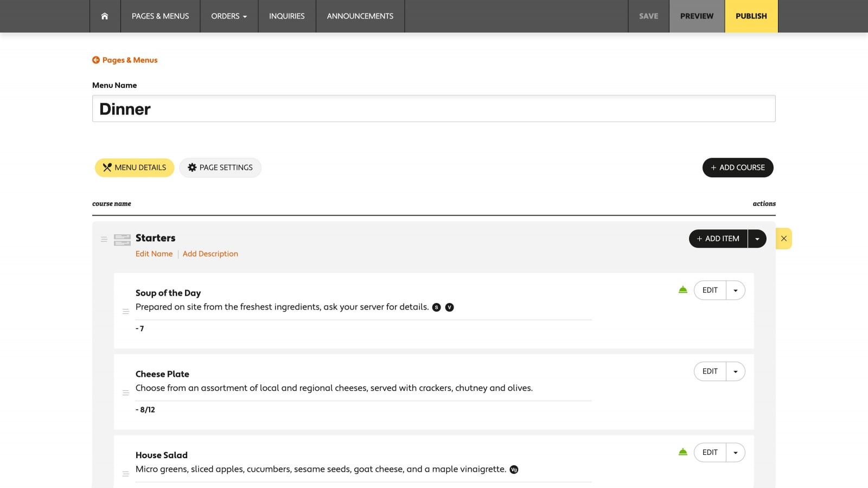Click the Publish button
This screenshot has height=488, width=868.
tap(751, 16)
